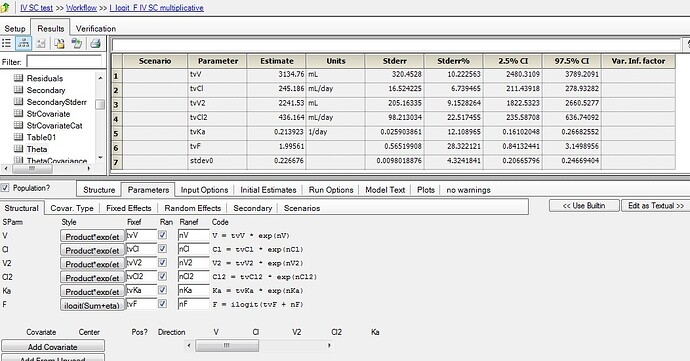This screenshot has width=690, height=361.
Task: Click the table icon beside Residuals
Action: click(x=18, y=78)
